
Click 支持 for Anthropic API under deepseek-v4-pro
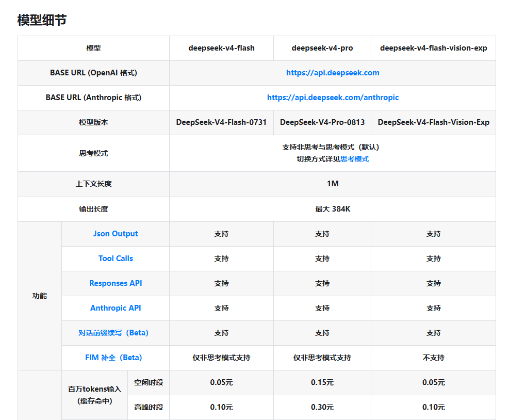pyautogui.click(x=322, y=308)
